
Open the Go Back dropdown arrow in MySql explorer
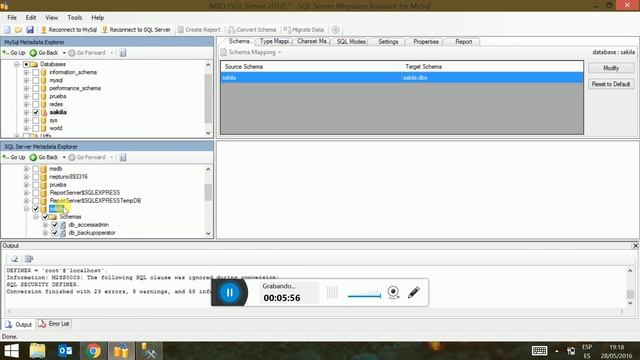[64, 53]
